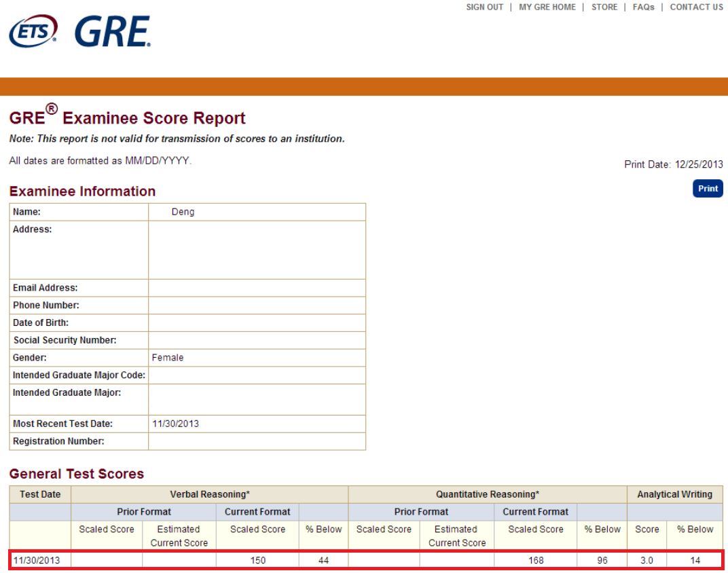Open the STORE link
Viewport: 728px width, 573px height.
pos(604,7)
